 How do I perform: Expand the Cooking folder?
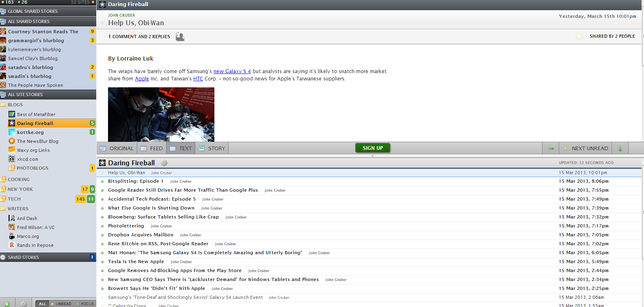(3, 179)
